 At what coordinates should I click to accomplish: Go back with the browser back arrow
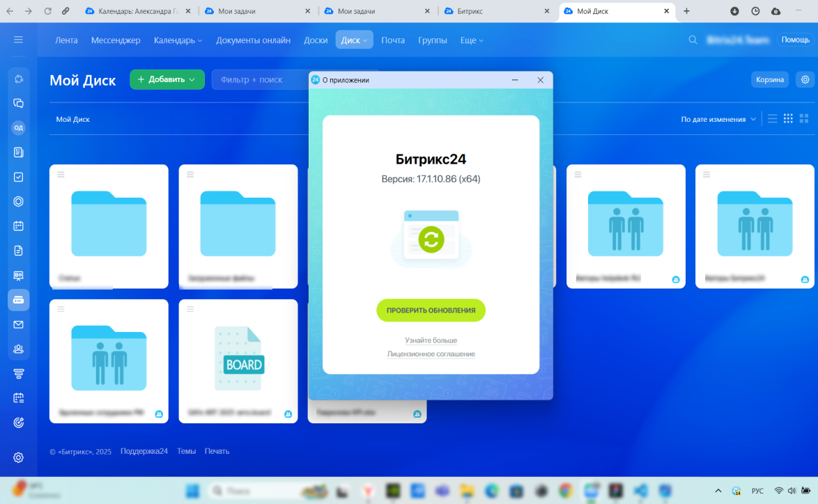point(10,11)
